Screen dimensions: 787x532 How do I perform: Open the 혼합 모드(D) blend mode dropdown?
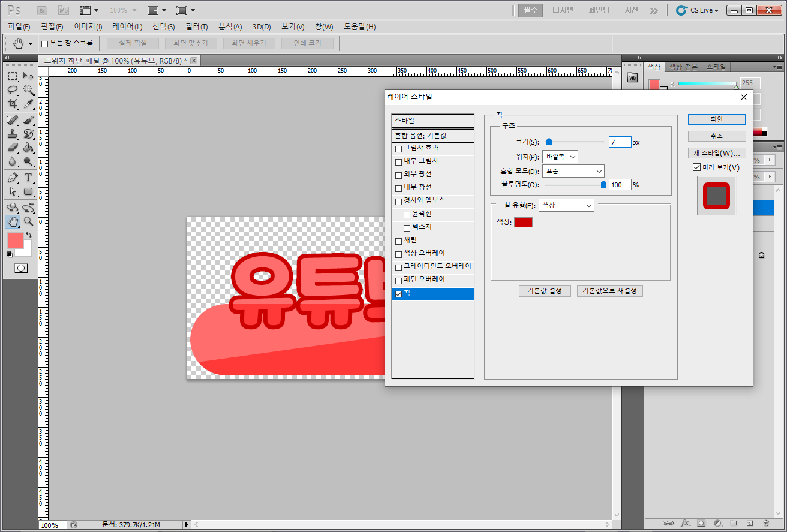coord(573,171)
